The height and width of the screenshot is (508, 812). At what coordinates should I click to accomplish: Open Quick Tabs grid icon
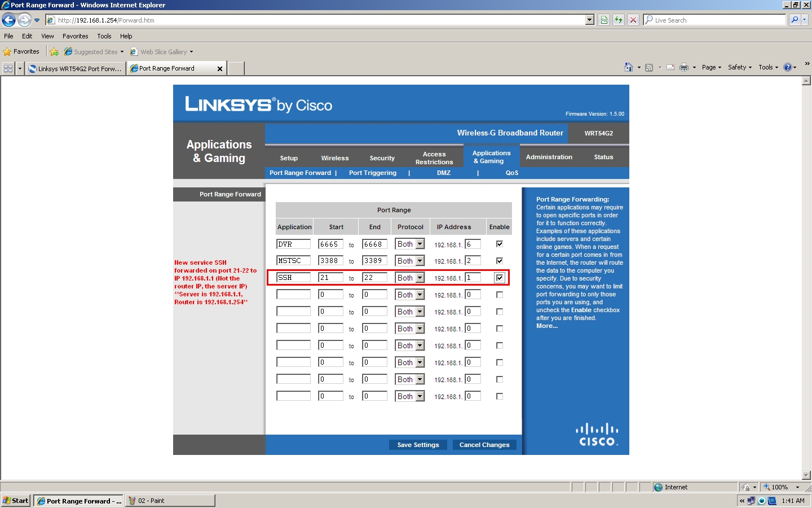(x=8, y=68)
